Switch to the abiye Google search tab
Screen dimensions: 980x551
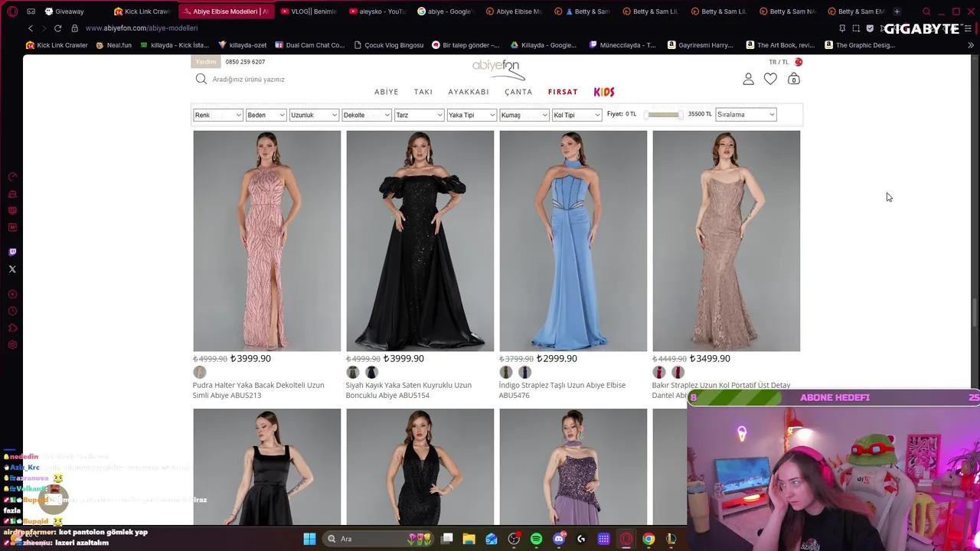tap(445, 11)
